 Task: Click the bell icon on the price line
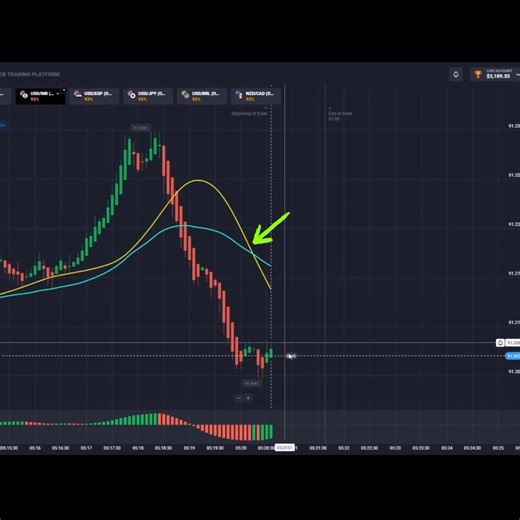click(500, 343)
